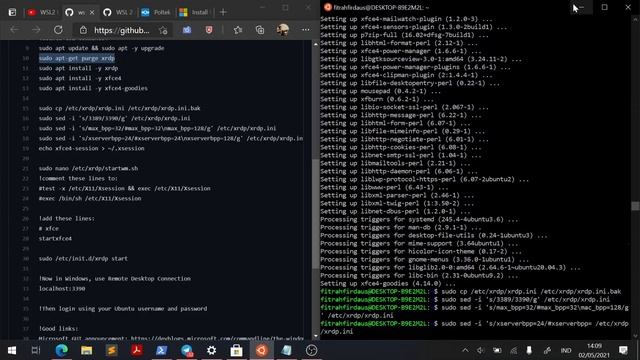Open File Explorer from the taskbar
640x360 pixels.
coord(87,350)
